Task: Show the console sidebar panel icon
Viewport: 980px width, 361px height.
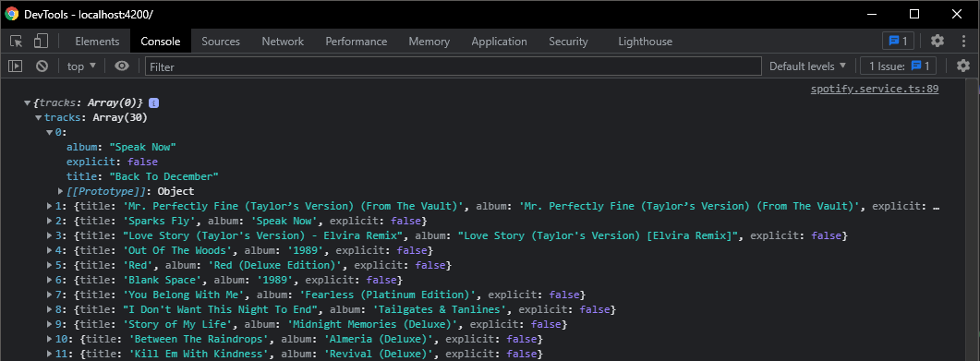Action: tap(16, 66)
